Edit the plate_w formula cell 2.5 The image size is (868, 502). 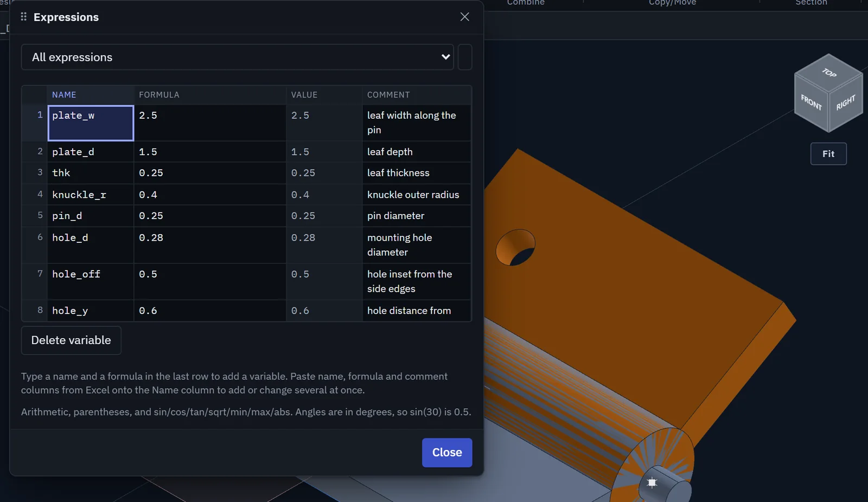point(210,123)
